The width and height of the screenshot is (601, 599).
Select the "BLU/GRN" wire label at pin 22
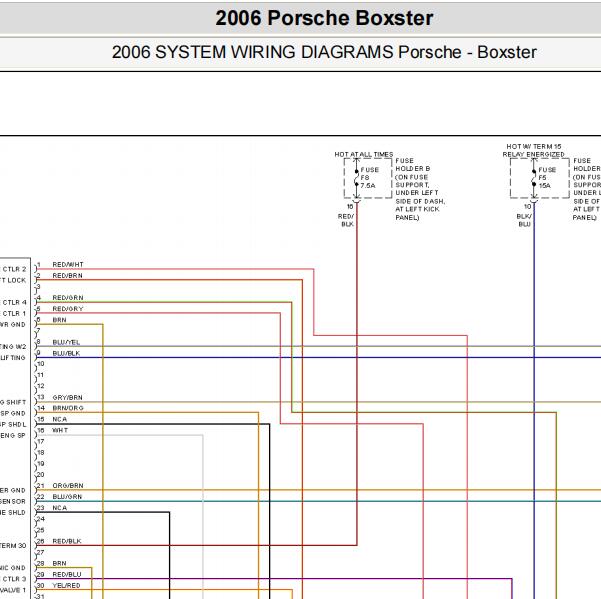[x=67, y=497]
